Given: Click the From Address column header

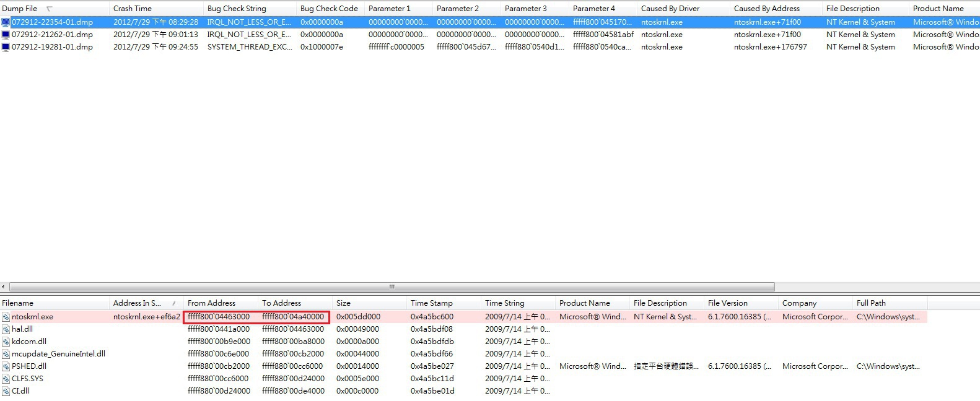Looking at the screenshot, I should coord(211,303).
